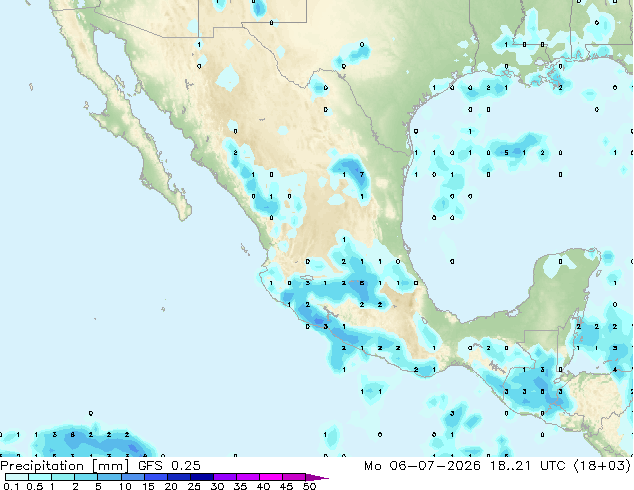Screen dimensions: 634x490
Task: Click the 40–45 mm magenta legend box
Action: pos(271,477)
